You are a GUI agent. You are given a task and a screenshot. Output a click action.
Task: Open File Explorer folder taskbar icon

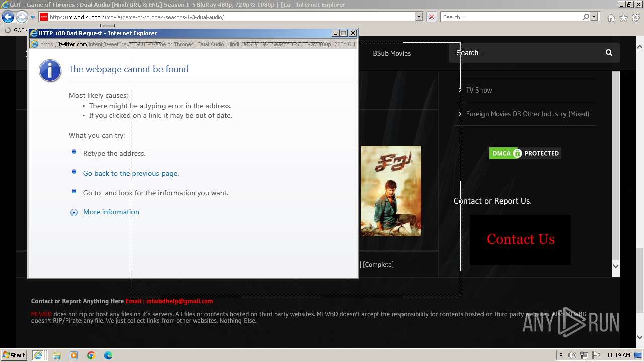click(57, 355)
